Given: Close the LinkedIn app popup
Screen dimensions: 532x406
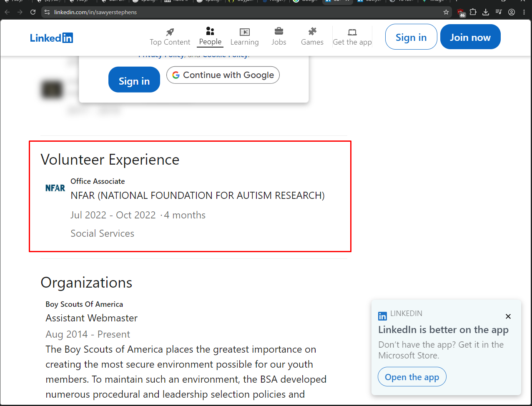Looking at the screenshot, I should pyautogui.click(x=508, y=316).
